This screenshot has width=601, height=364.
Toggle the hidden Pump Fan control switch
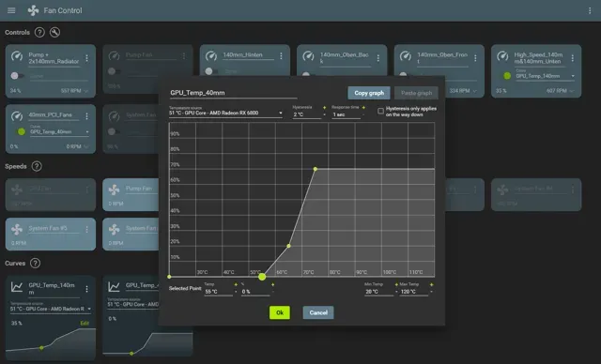pyautogui.click(x=114, y=71)
